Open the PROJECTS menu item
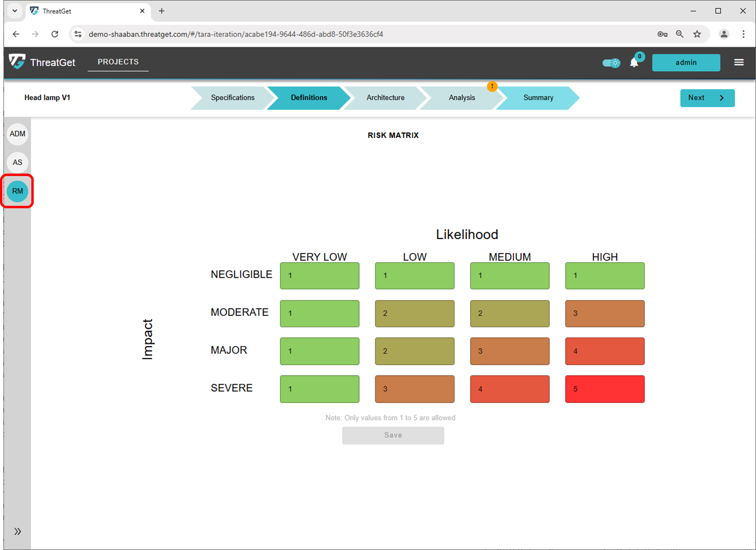This screenshot has height=550, width=756. tap(118, 62)
